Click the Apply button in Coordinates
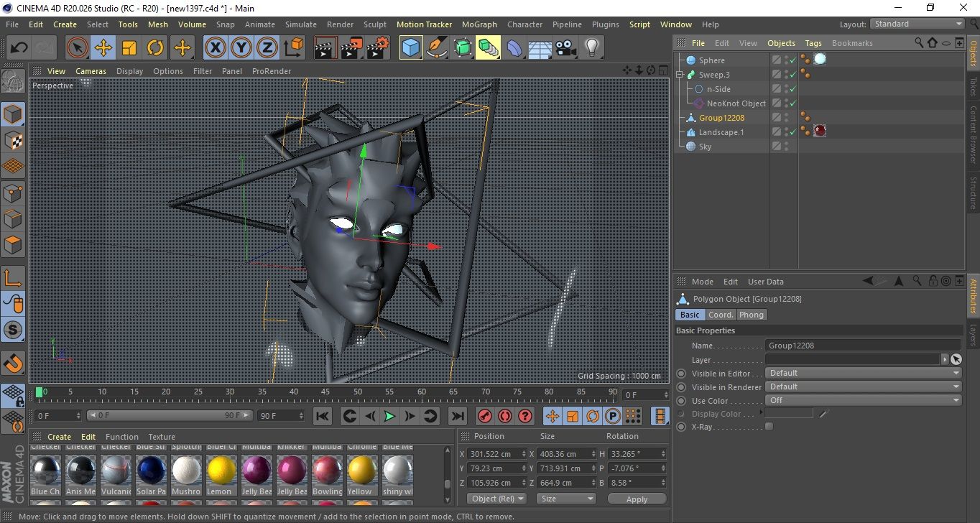 click(637, 499)
